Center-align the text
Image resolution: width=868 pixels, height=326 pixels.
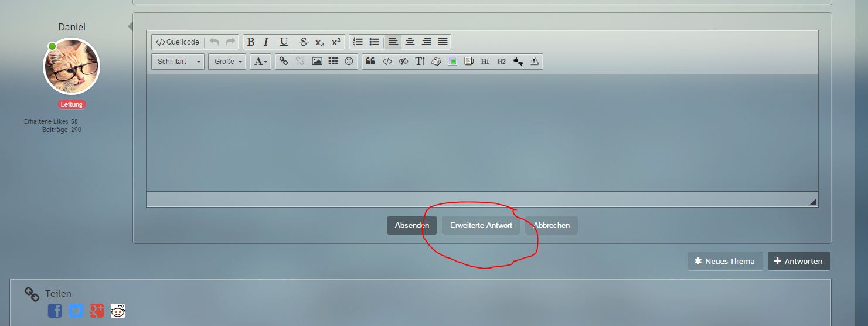click(410, 42)
